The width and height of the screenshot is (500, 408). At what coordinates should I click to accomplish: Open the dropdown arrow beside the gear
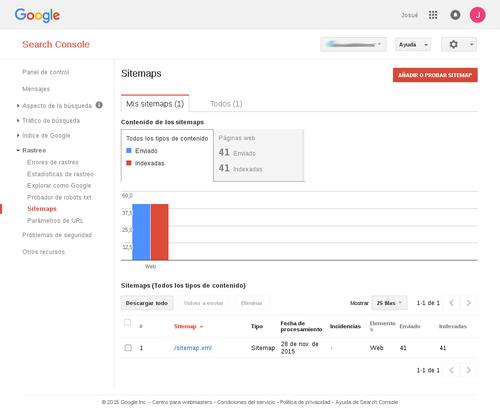(471, 44)
